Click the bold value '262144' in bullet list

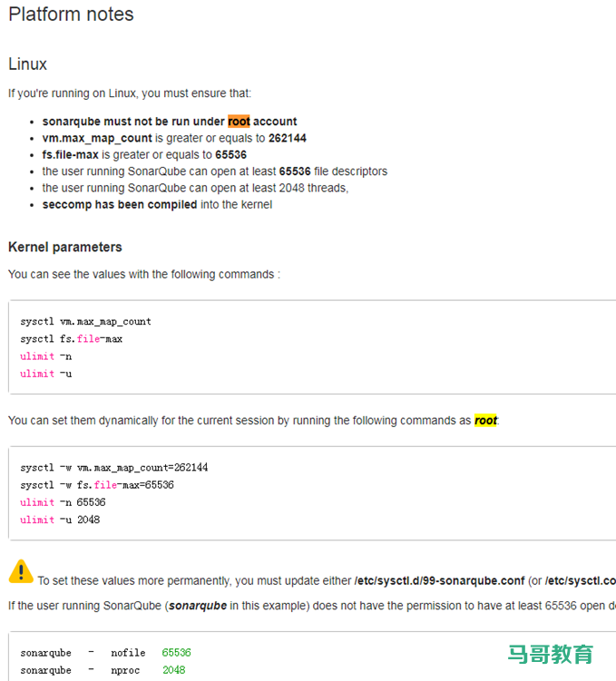(288, 138)
